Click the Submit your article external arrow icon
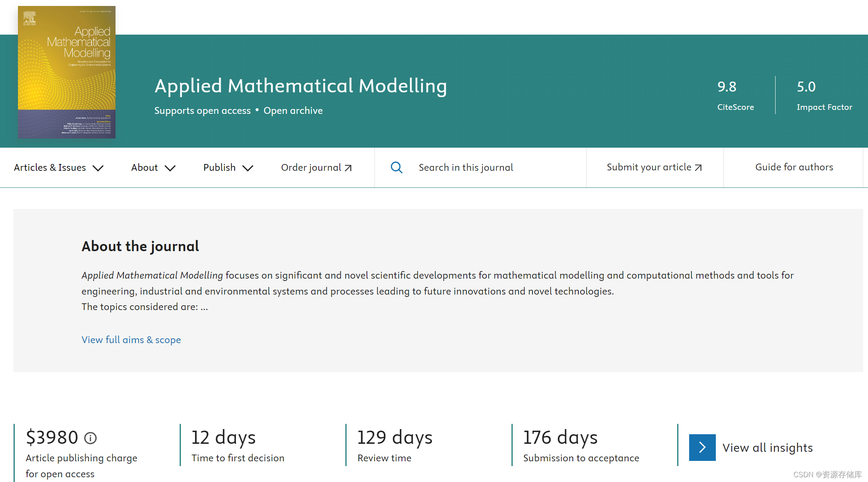The height and width of the screenshot is (482, 868). [698, 168]
